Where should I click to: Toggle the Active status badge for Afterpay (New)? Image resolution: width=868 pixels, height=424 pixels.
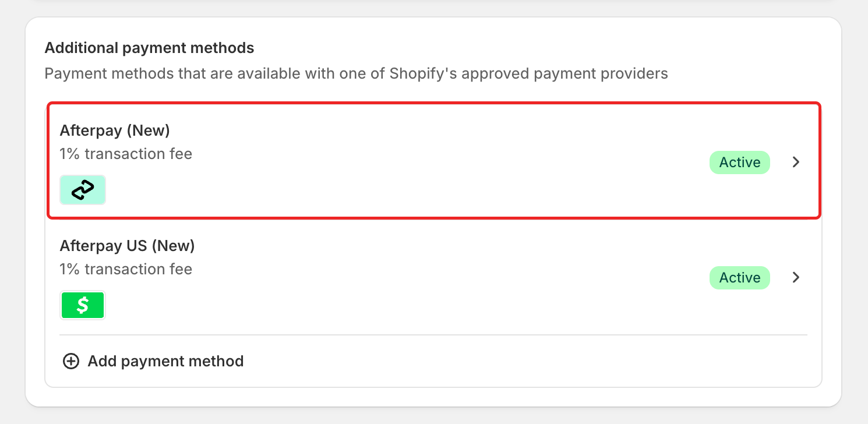pyautogui.click(x=739, y=162)
